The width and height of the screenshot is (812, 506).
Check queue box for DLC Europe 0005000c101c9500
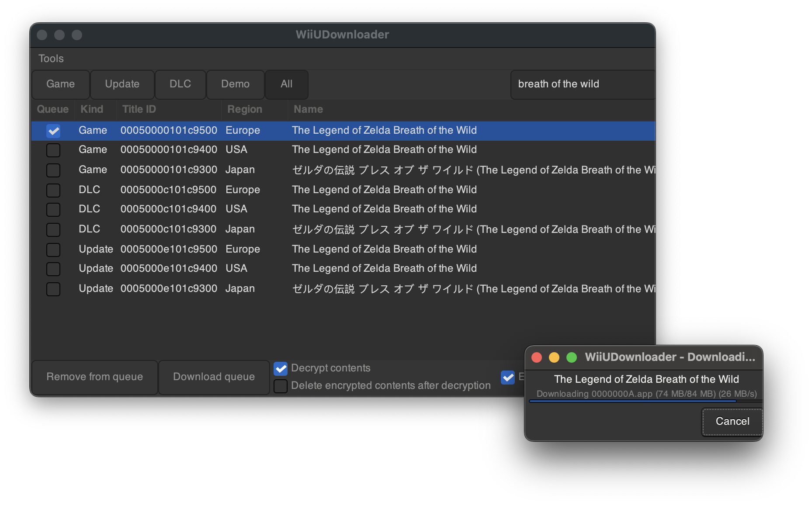pos(53,190)
